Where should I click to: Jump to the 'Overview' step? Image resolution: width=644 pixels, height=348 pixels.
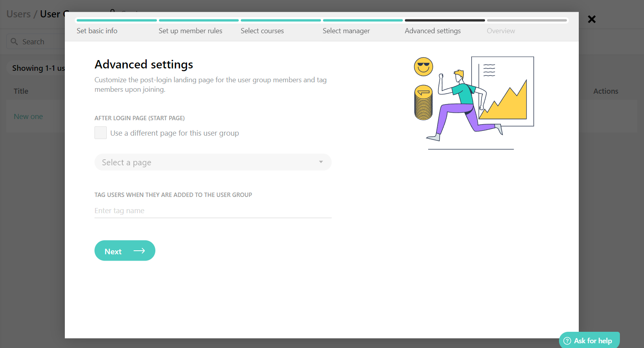(x=501, y=31)
